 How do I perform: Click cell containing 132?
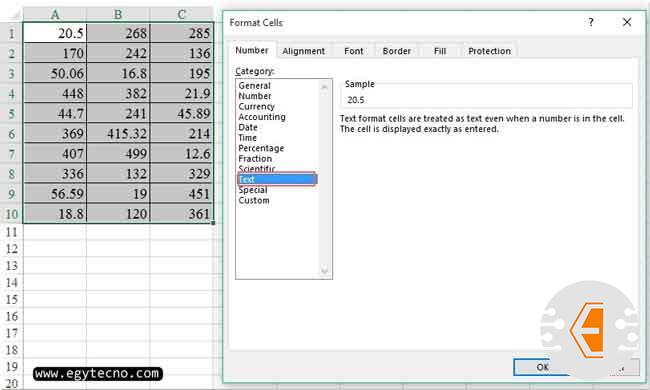118,174
